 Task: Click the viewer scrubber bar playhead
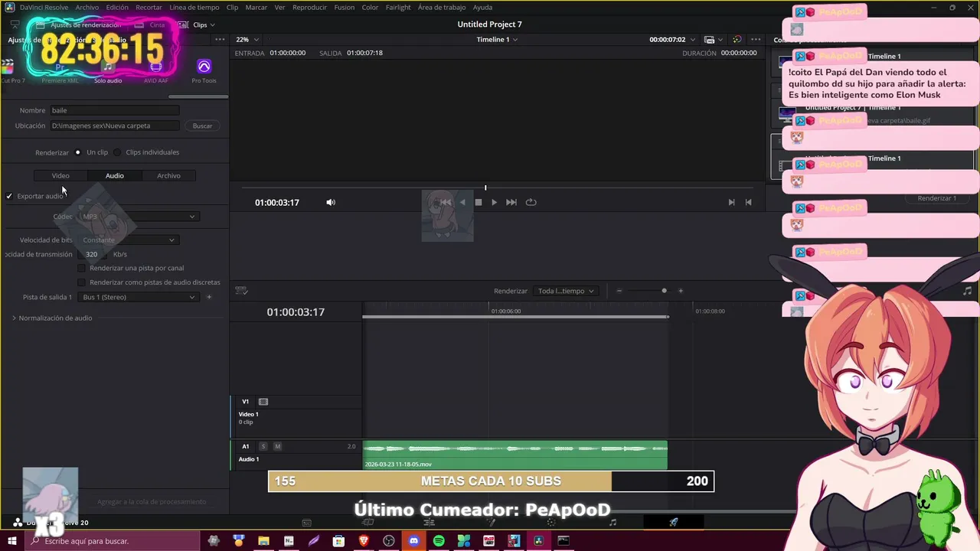tap(485, 187)
